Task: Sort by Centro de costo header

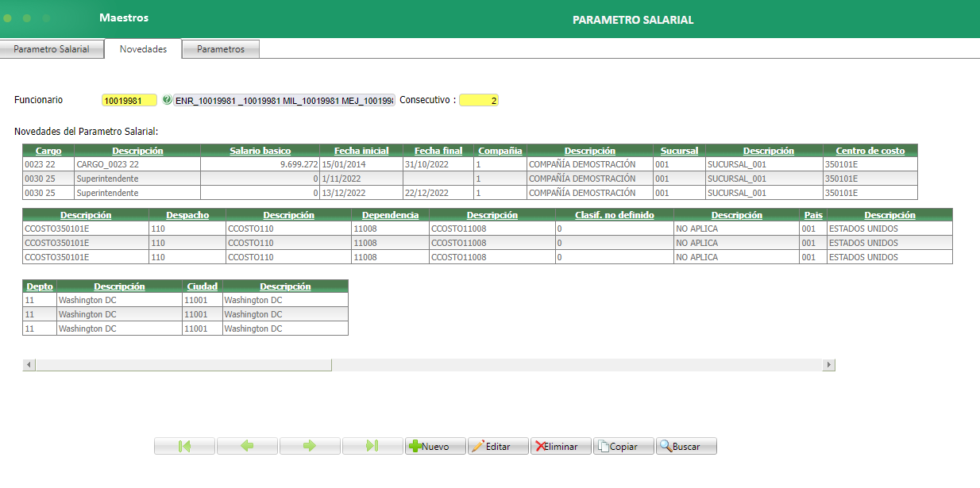Action: coord(870,151)
